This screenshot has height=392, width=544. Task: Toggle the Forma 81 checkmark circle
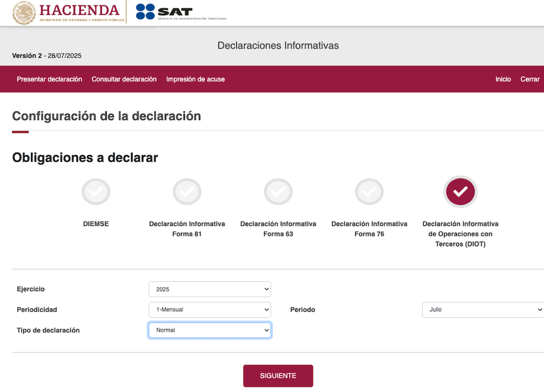(187, 191)
